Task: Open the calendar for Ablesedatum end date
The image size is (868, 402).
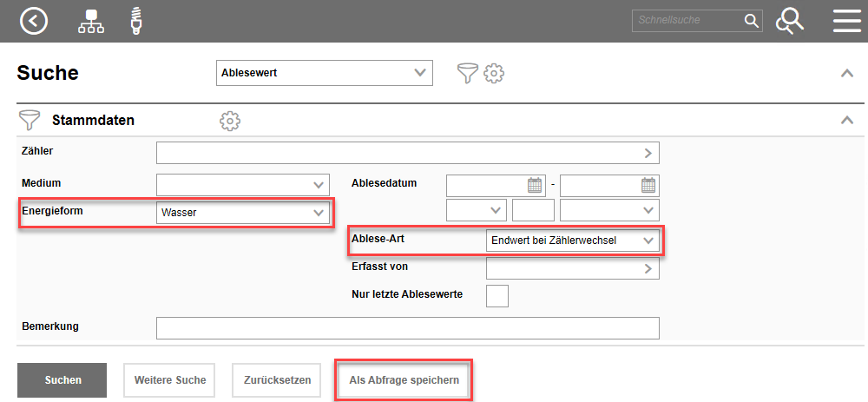Action: coord(648,185)
